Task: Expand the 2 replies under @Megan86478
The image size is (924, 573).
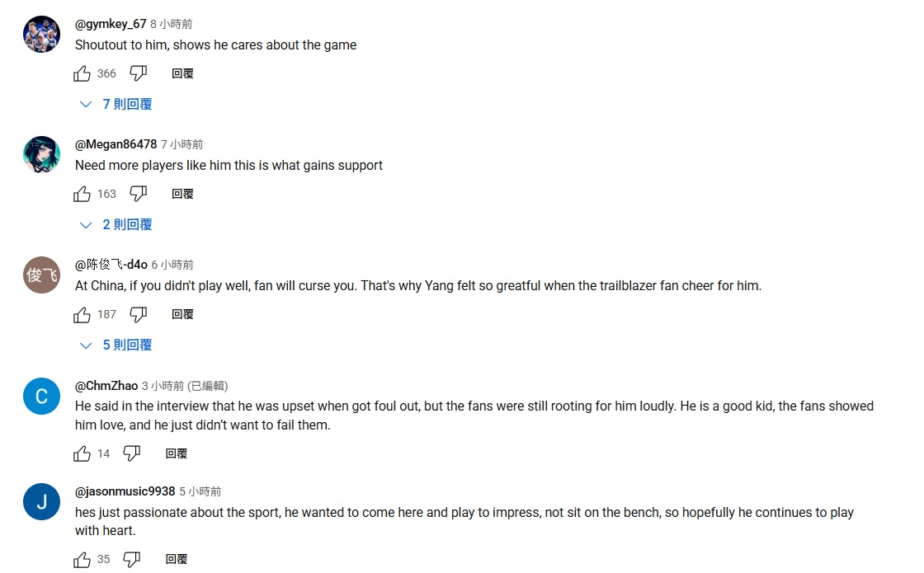Action: [x=116, y=225]
